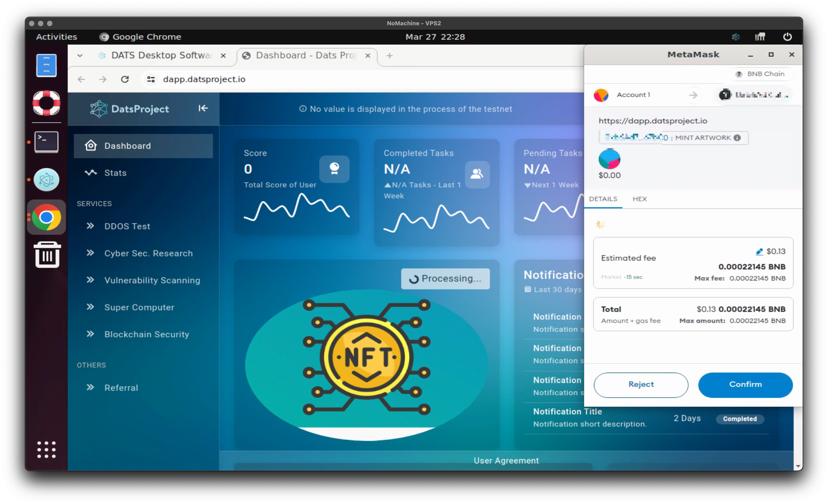This screenshot has width=828, height=504.
Task: Click https://dapp.datsproject.io origin text in MetaMask
Action: pyautogui.click(x=653, y=121)
